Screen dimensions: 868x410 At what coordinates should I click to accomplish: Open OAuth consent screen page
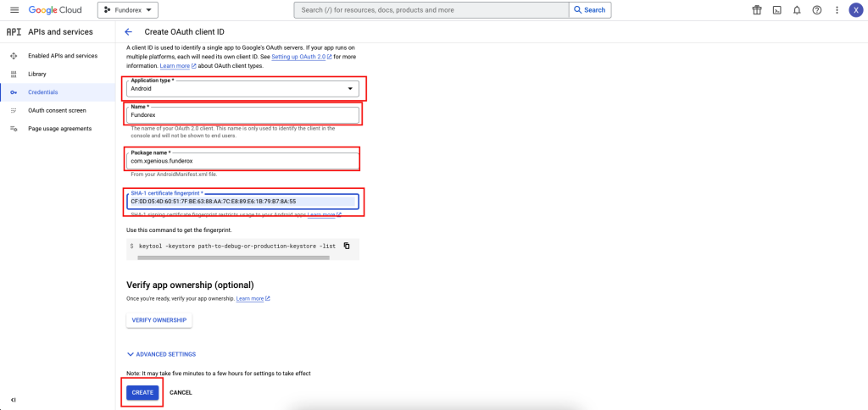(57, 111)
